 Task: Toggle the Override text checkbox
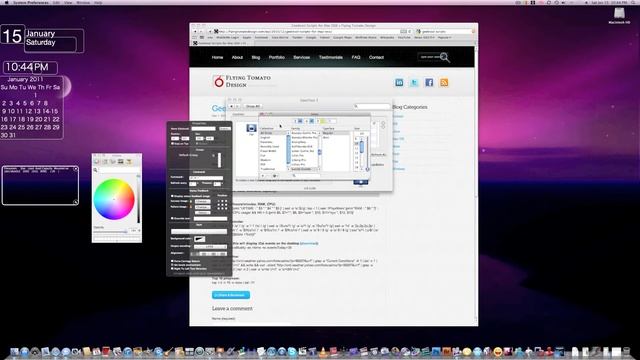[172, 218]
